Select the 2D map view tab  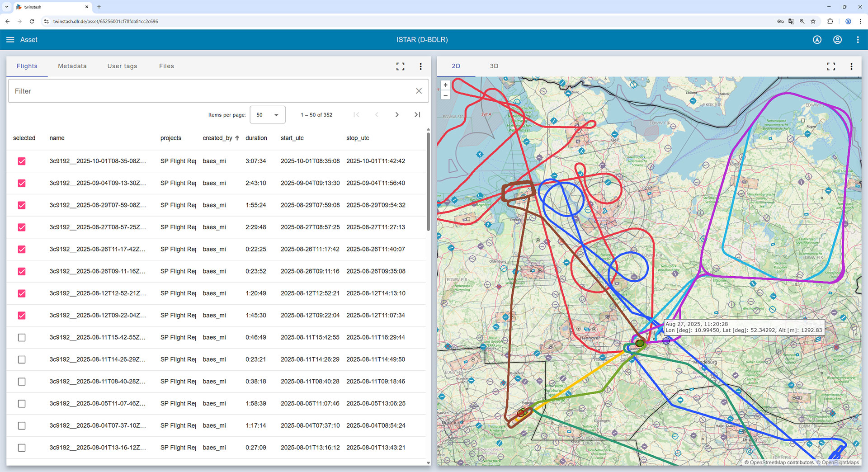456,66
